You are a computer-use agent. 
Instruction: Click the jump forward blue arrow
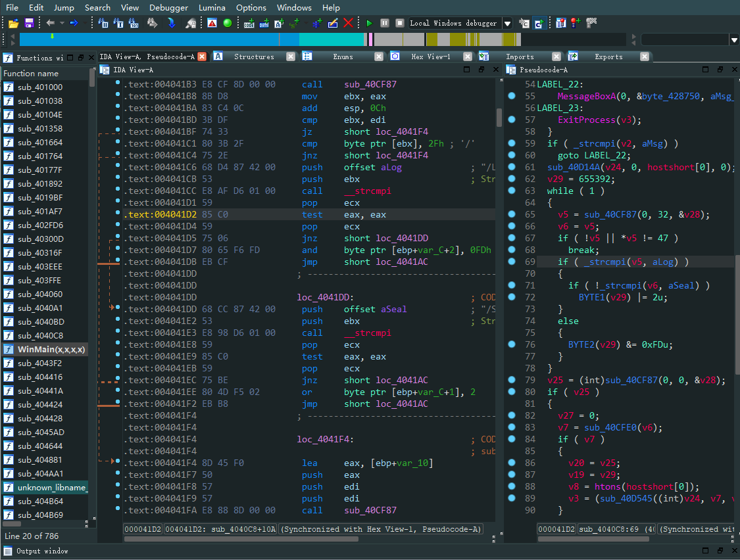click(x=74, y=23)
